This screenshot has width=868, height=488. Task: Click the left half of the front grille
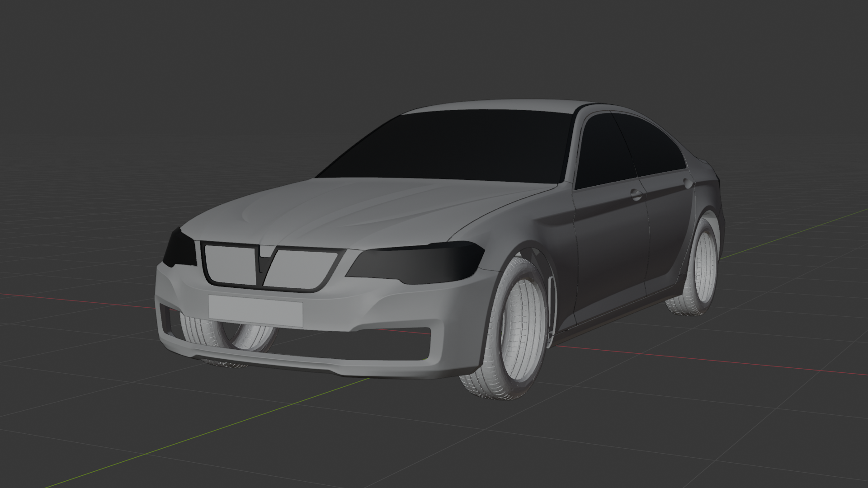231,264
